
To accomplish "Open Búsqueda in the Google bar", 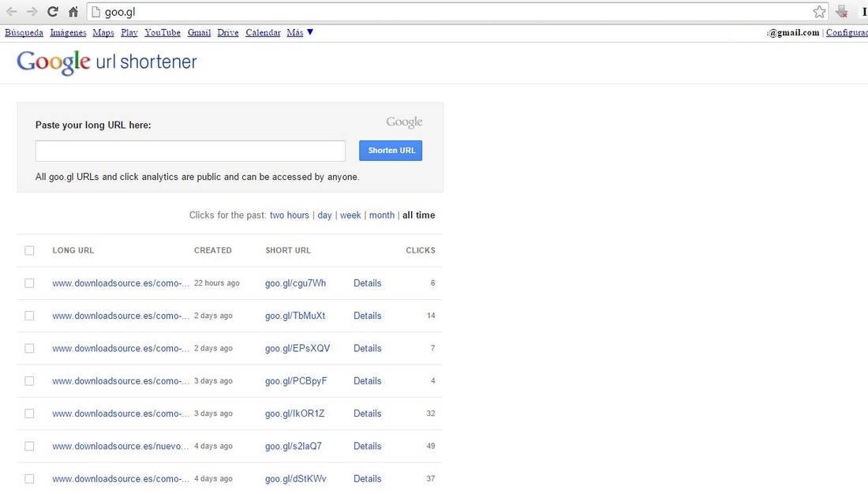I will coord(24,32).
